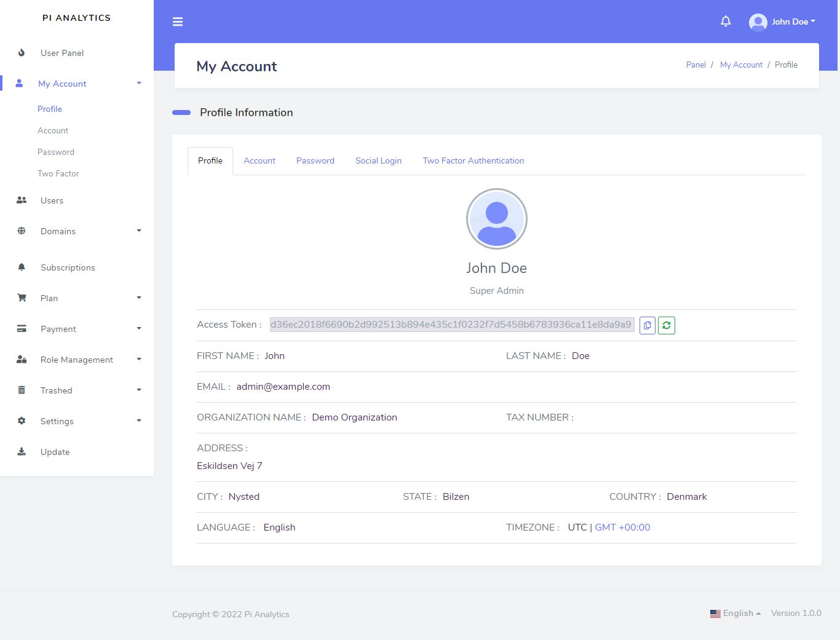Switch to the Social Login tab
This screenshot has height=640, width=840.
pos(378,161)
